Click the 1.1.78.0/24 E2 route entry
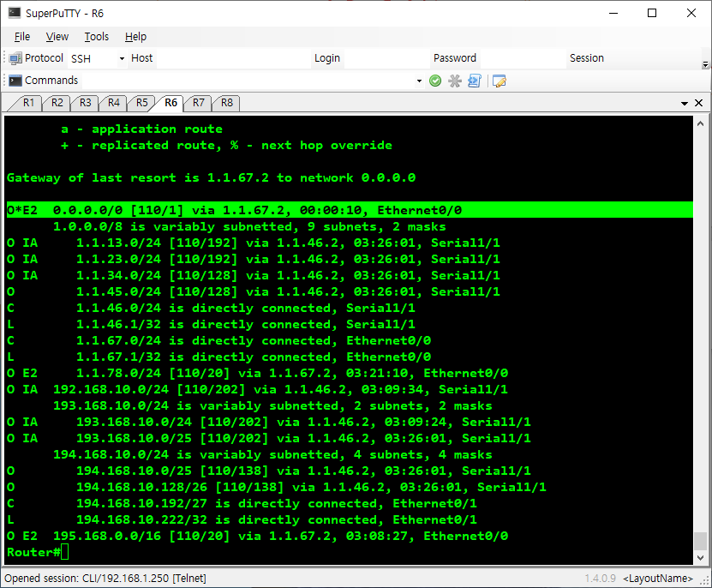 click(257, 373)
